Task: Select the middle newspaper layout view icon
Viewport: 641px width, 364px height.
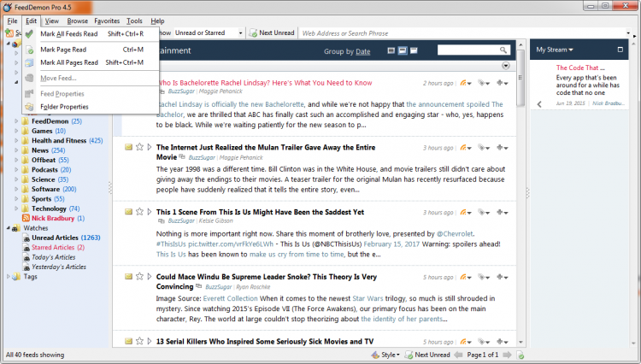Action: point(403,50)
